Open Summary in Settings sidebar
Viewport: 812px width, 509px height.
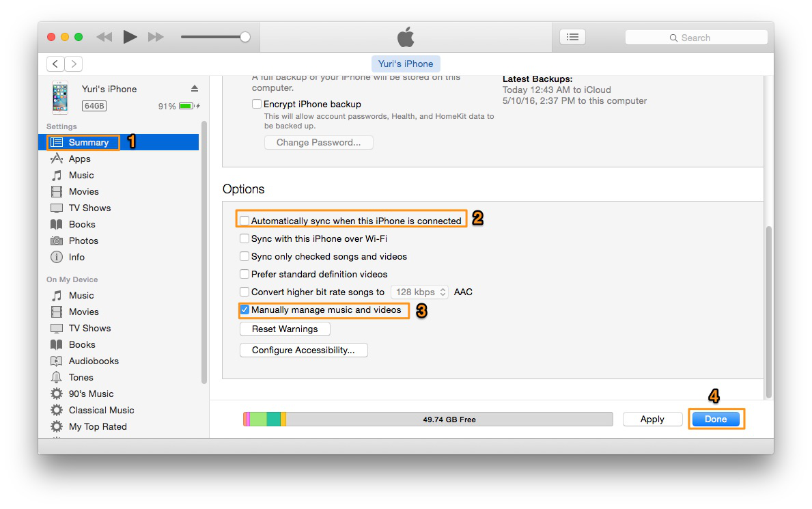pyautogui.click(x=119, y=142)
